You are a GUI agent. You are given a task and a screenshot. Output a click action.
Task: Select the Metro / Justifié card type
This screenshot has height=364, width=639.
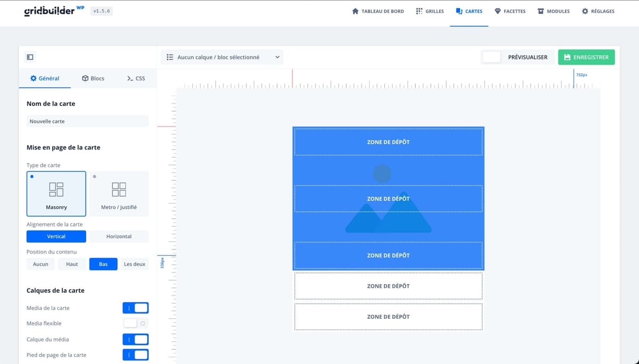(x=118, y=193)
